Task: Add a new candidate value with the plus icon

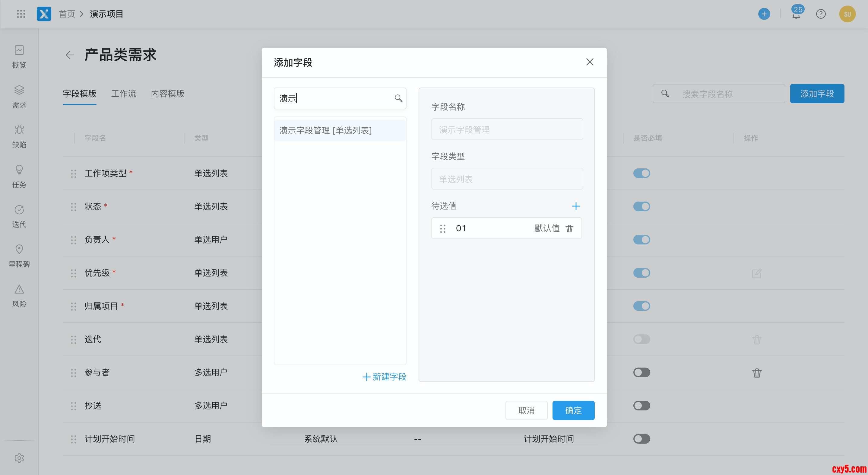Action: coord(576,206)
